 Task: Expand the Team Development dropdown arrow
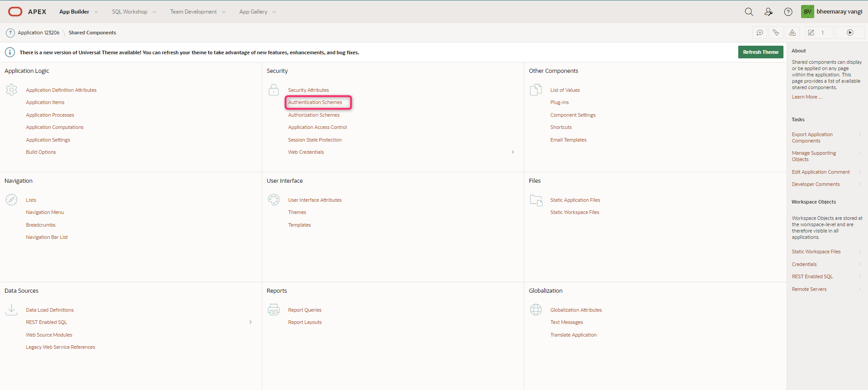point(223,12)
